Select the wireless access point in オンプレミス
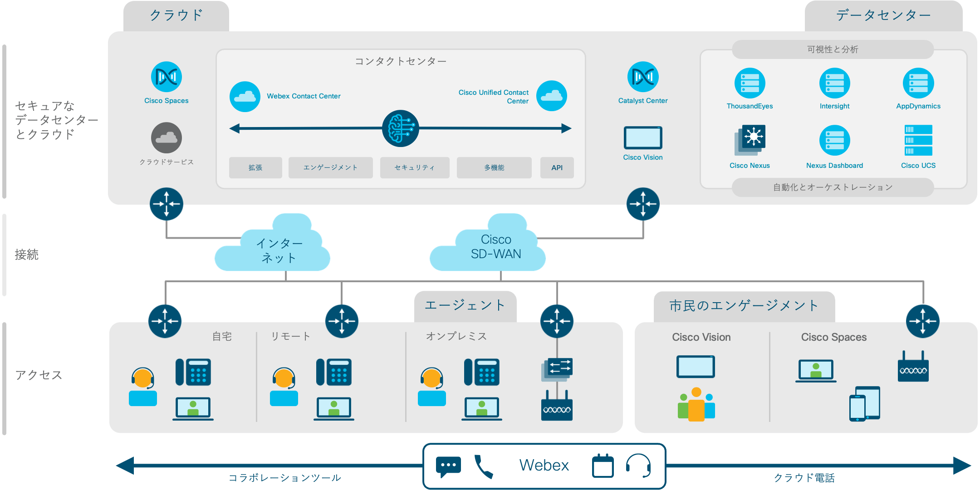Viewport: 980px width, 490px height. [557, 406]
